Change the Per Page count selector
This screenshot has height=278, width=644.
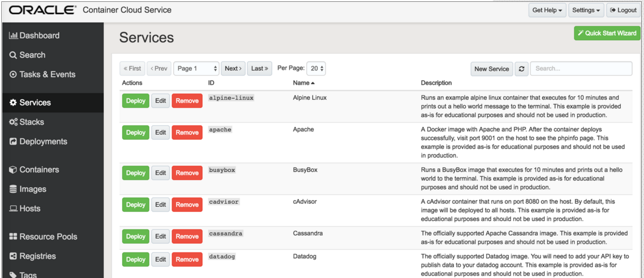tap(316, 68)
